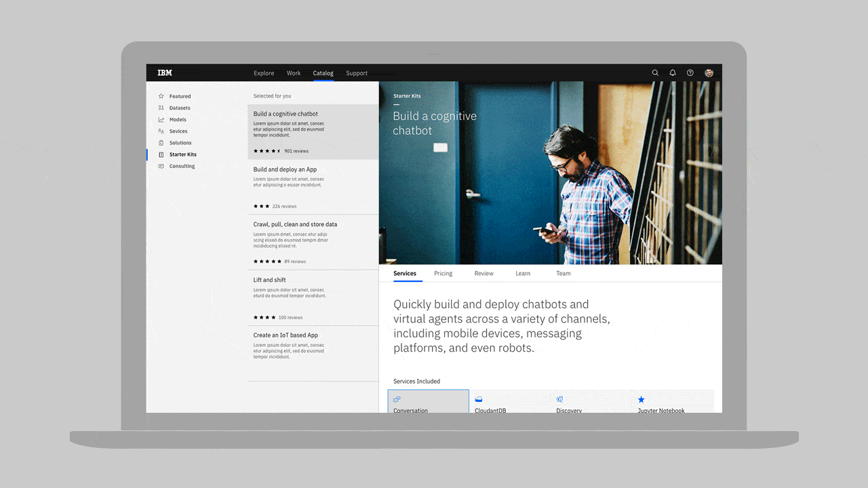Viewport: 868px width, 488px height.
Task: Click the Discovery service icon
Action: tap(559, 399)
